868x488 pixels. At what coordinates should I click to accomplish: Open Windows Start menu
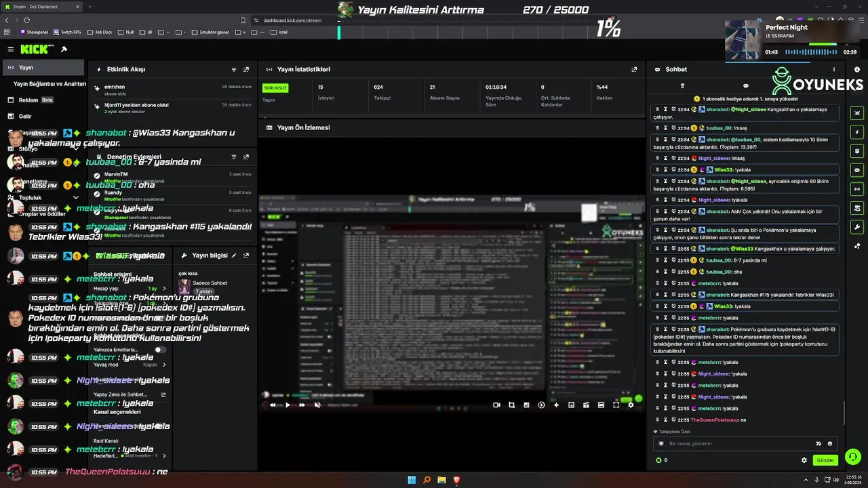tap(412, 480)
